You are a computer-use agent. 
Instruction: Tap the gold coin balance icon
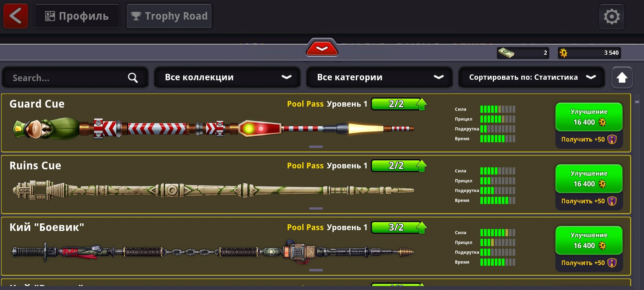pyautogui.click(x=563, y=53)
